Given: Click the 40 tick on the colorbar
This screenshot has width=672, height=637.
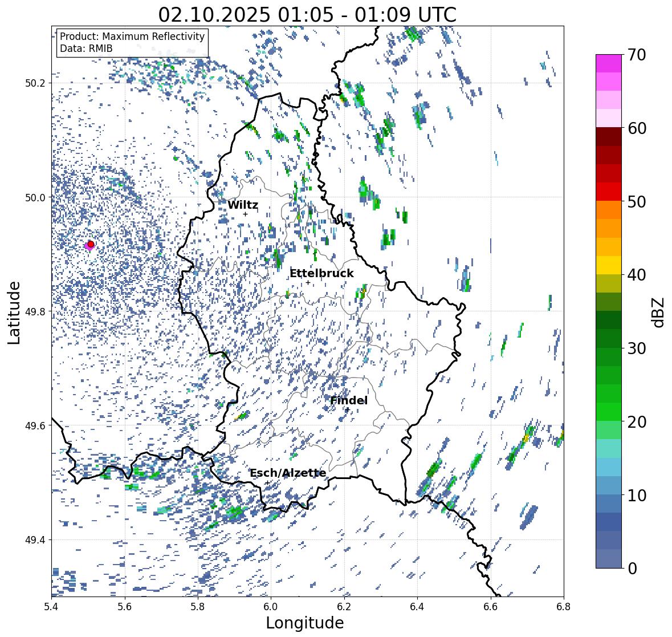Looking at the screenshot, I should click(x=637, y=275).
